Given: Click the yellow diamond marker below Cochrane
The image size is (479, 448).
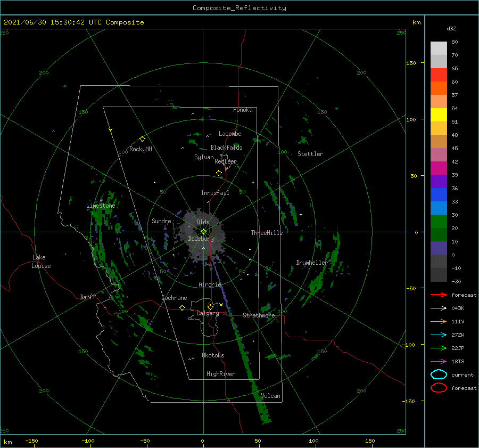Looking at the screenshot, I should (182, 308).
